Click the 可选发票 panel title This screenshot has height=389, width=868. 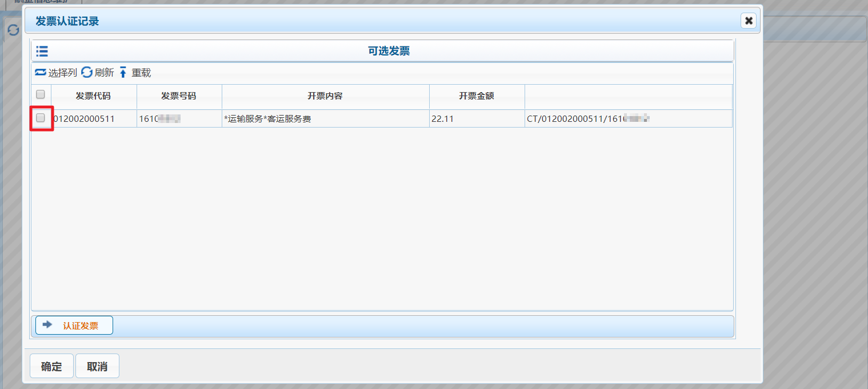pyautogui.click(x=389, y=51)
